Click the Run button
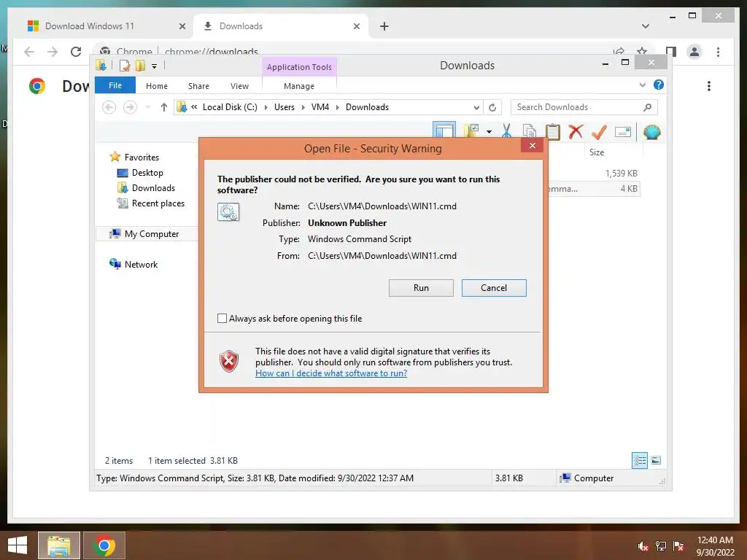747x560 pixels. [x=421, y=287]
